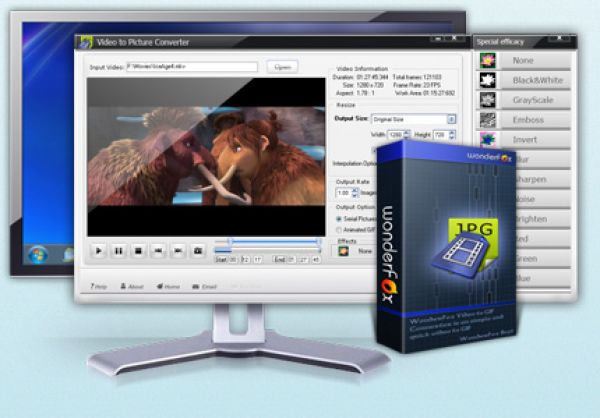Take a snapshot with the camera icon
Screen dimensions: 600x418
point(198,251)
